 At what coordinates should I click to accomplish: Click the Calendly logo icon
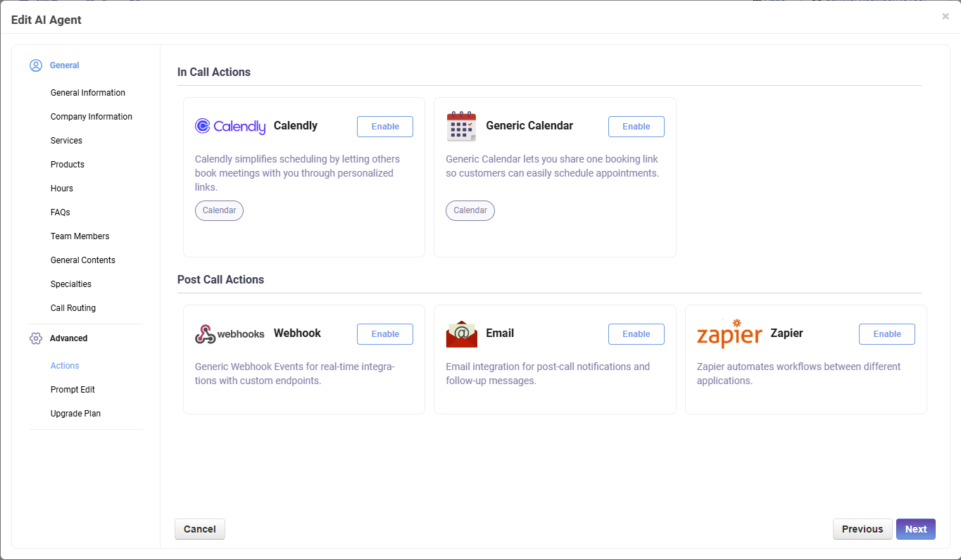click(230, 127)
